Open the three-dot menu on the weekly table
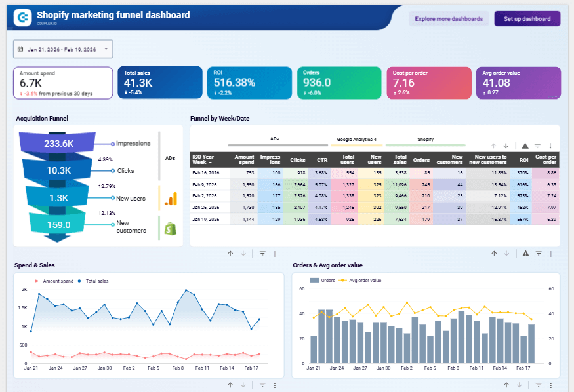Screen dimensions: 574x392 551,145
